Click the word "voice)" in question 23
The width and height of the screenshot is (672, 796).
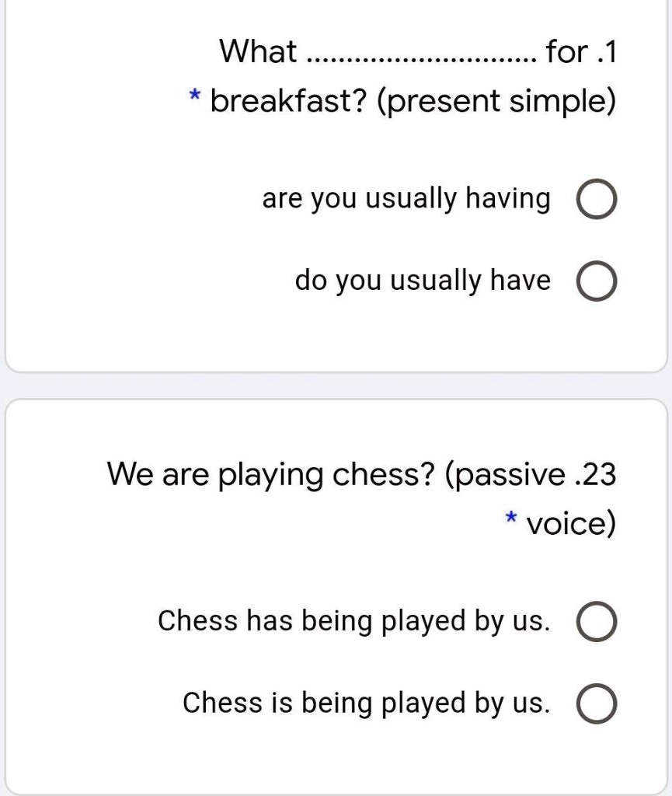point(571,523)
